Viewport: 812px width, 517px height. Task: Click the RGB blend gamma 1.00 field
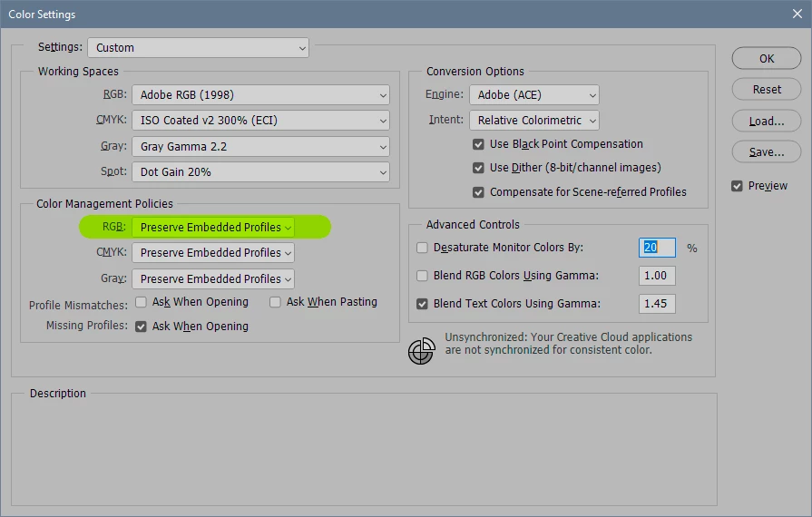tap(657, 276)
